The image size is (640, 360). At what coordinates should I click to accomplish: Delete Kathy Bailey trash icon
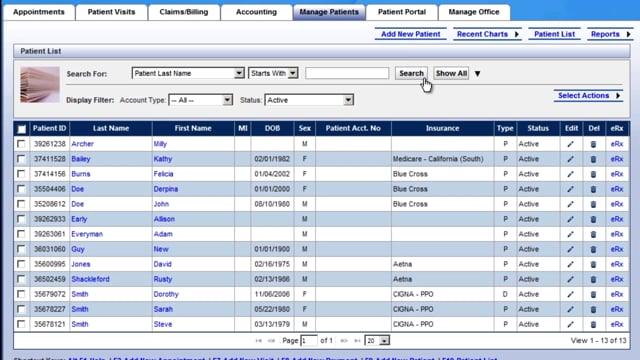pyautogui.click(x=593, y=159)
